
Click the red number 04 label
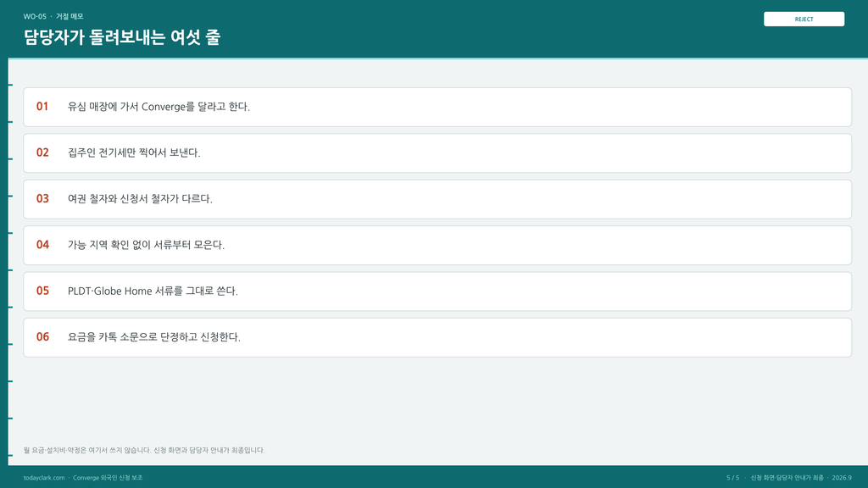point(42,245)
